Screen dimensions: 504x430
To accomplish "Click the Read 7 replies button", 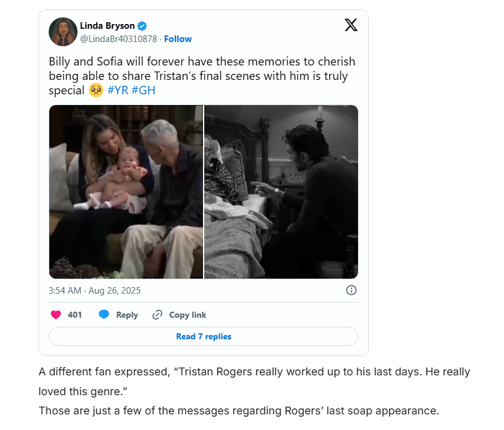I will (x=203, y=336).
